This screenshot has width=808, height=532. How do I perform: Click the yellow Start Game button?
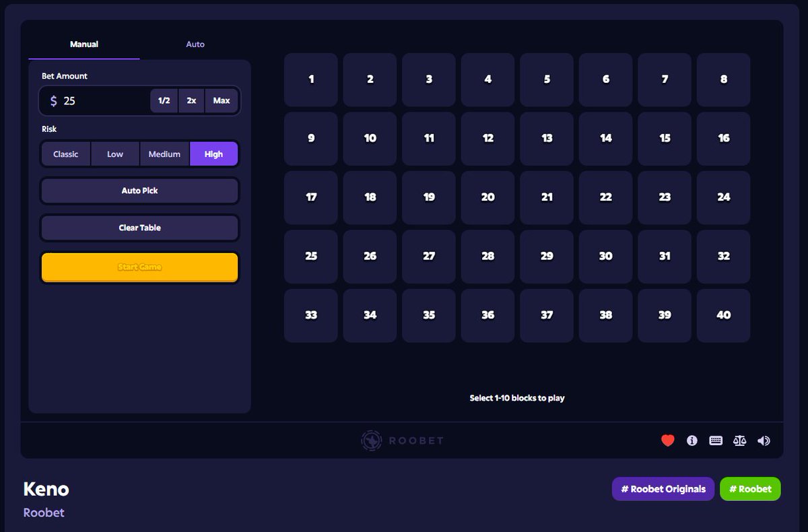[140, 267]
